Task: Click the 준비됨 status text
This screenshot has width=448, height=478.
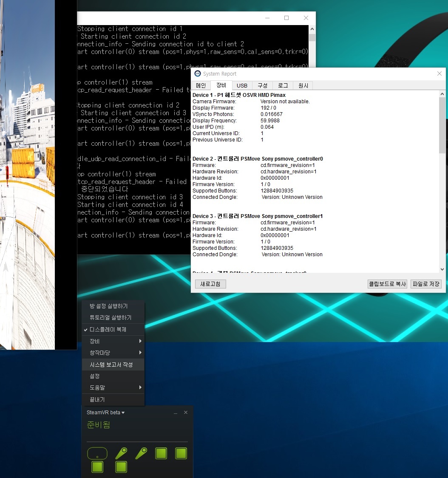Action: coord(99,424)
